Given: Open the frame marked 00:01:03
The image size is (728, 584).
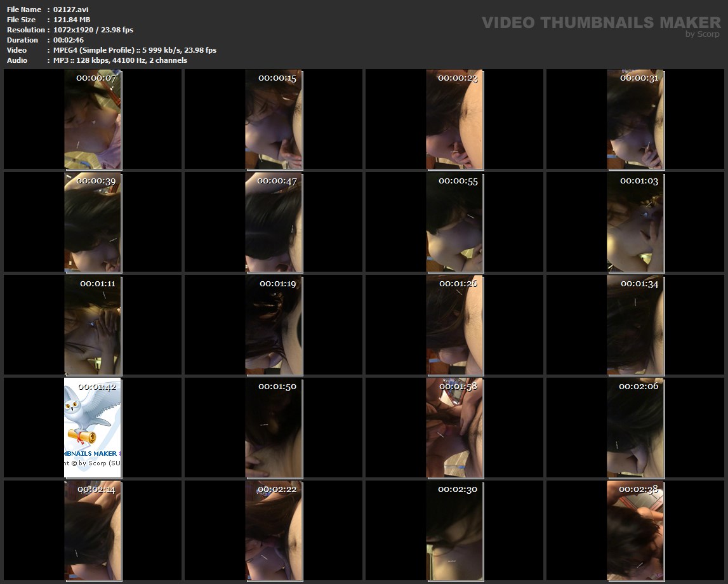Looking at the screenshot, I should [635, 222].
